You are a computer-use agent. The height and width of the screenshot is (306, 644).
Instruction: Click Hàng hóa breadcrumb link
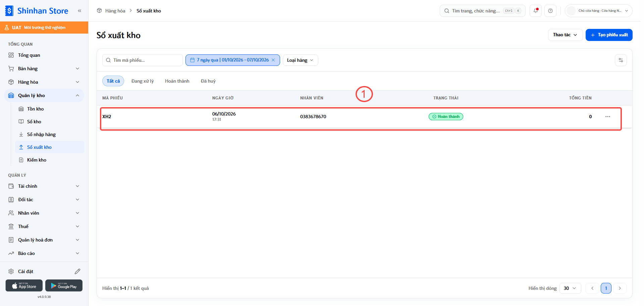click(115, 11)
